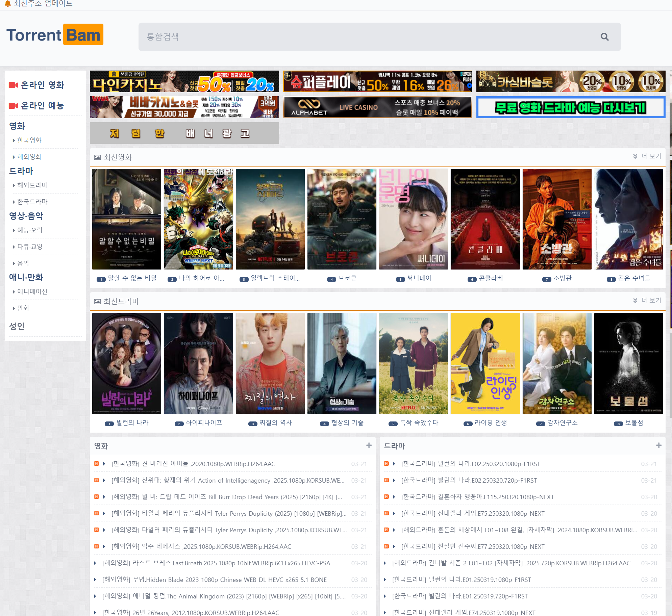
Task: Open 찌질의 역사 drama poster
Action: point(270,363)
